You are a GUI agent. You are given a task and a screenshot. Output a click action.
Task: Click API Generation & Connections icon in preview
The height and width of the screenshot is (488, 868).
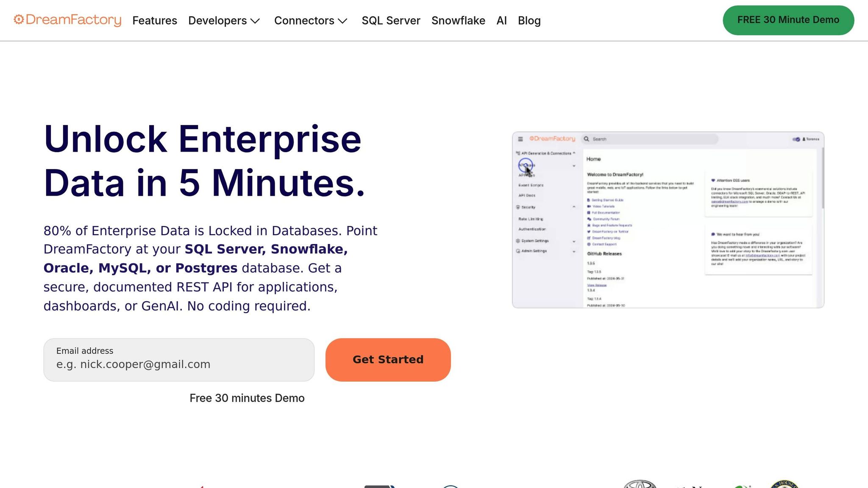click(518, 153)
